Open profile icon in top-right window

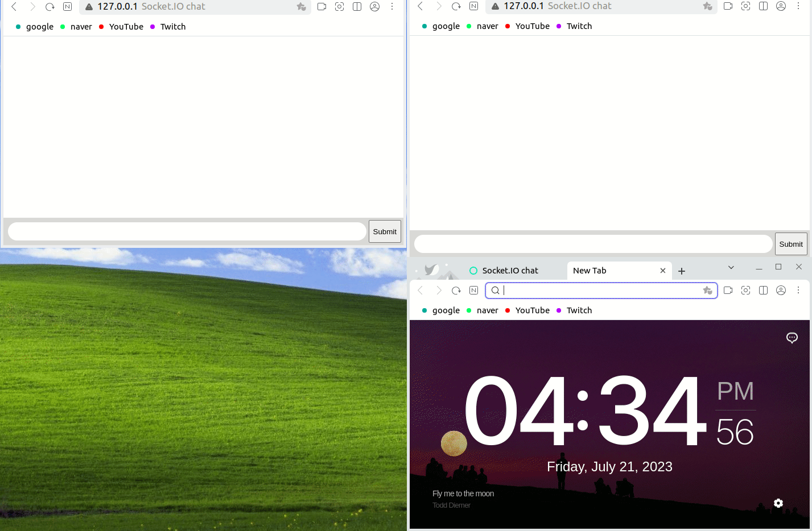pyautogui.click(x=781, y=6)
